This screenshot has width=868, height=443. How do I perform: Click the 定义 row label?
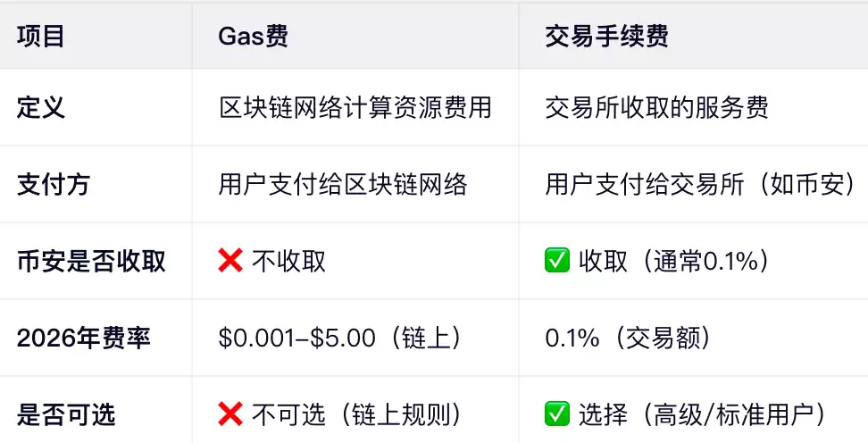click(x=41, y=108)
